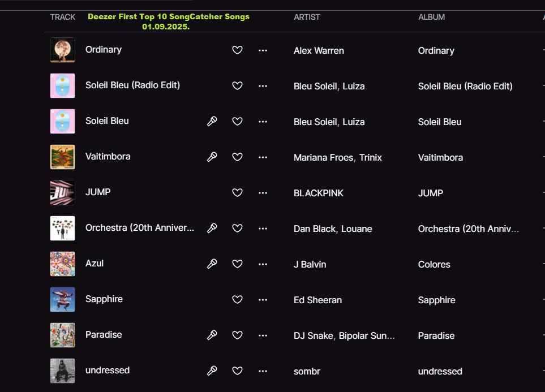545x392 pixels.
Task: Click the lyrics icon for Paradise
Action: (x=212, y=335)
